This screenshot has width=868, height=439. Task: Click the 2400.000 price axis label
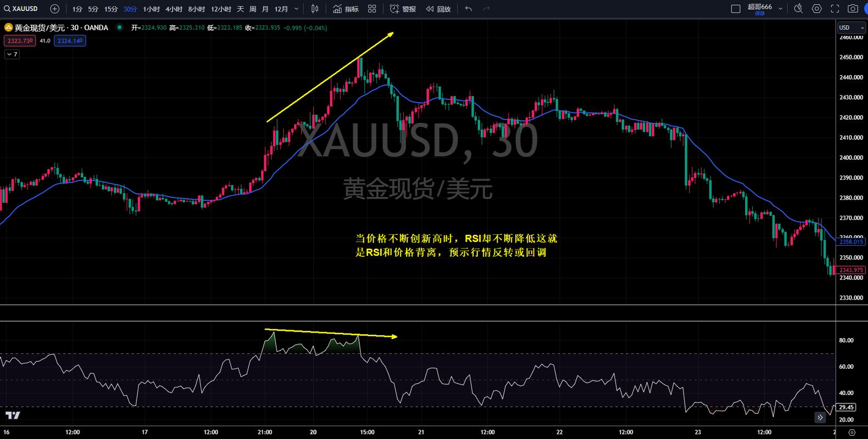point(852,157)
